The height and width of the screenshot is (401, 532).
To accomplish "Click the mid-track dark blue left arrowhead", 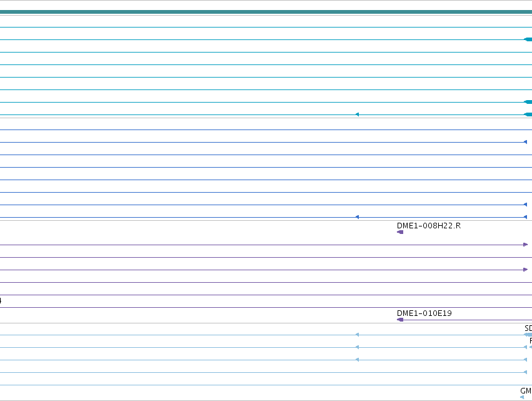I will click(357, 217).
